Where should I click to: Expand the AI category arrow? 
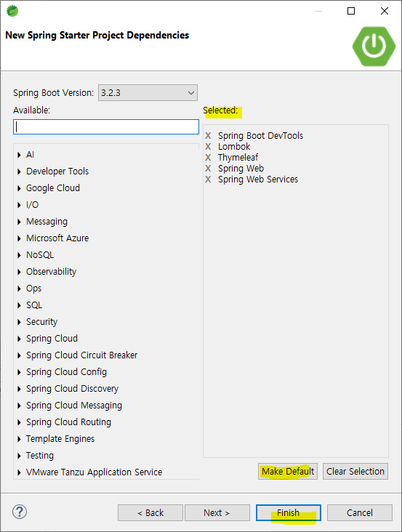pos(19,155)
